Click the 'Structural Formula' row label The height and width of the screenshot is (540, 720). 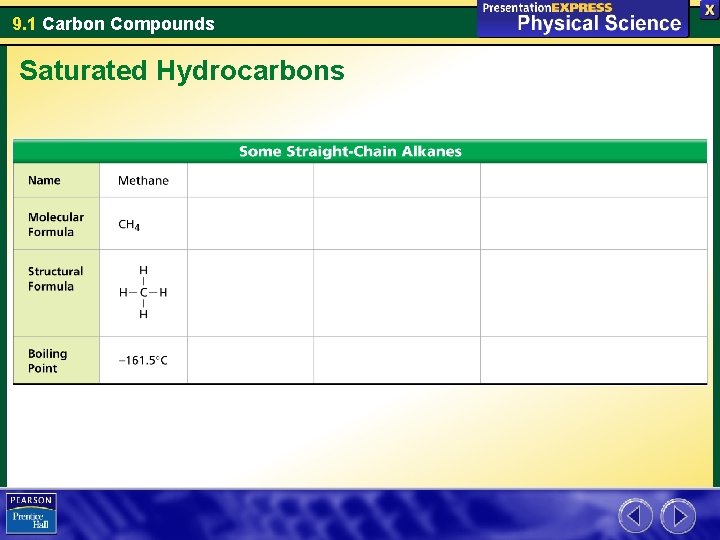point(56,278)
